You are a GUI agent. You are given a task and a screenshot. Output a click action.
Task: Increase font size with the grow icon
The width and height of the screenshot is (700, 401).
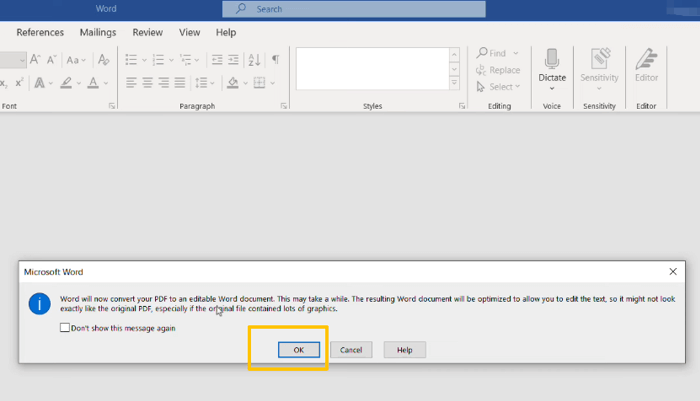[35, 59]
